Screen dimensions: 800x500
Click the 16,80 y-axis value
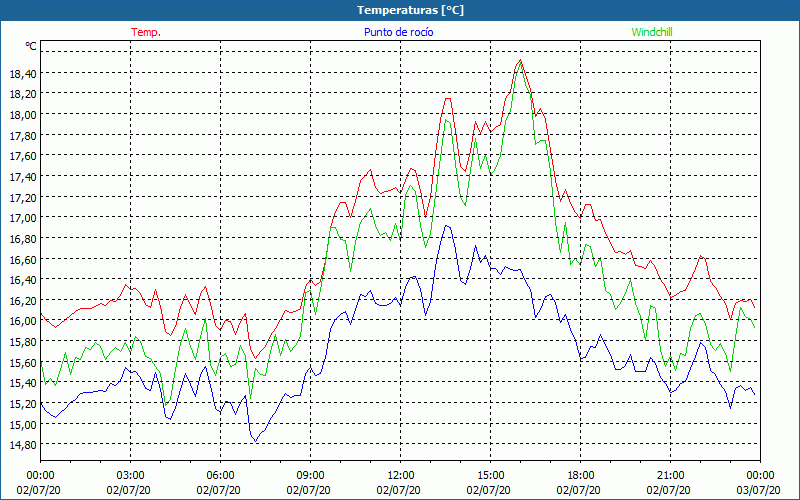(23, 239)
